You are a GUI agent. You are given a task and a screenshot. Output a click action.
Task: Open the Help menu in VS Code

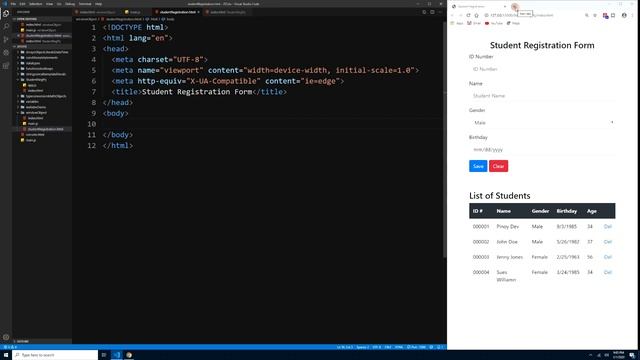98,4
